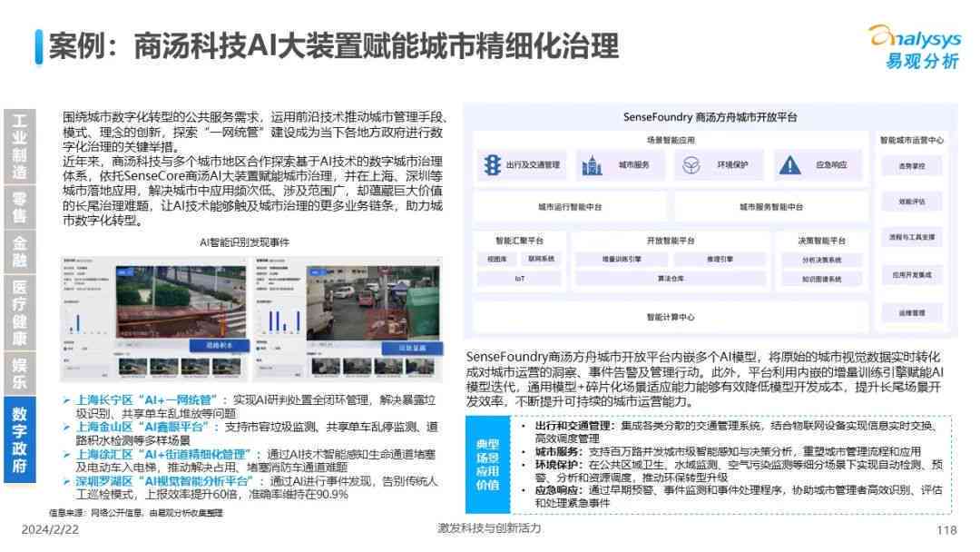Click the 应急响应 application box
The width and height of the screenshot is (980, 552).
[x=818, y=165]
